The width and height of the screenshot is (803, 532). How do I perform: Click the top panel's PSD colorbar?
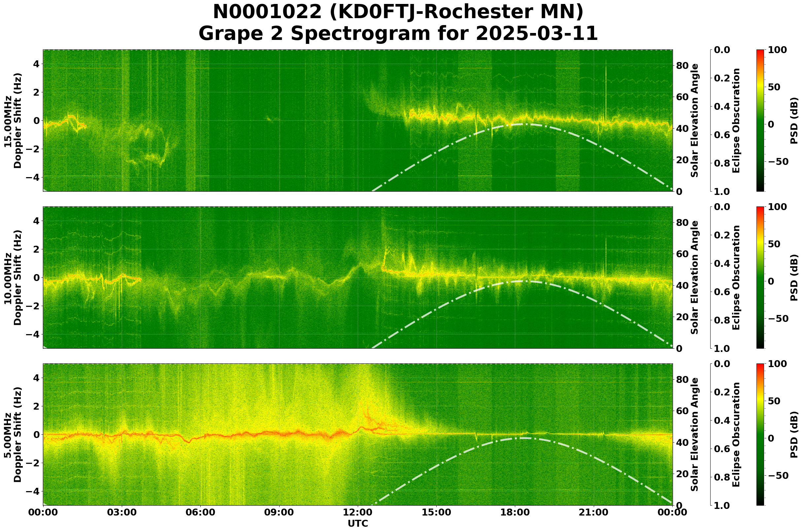(760, 120)
